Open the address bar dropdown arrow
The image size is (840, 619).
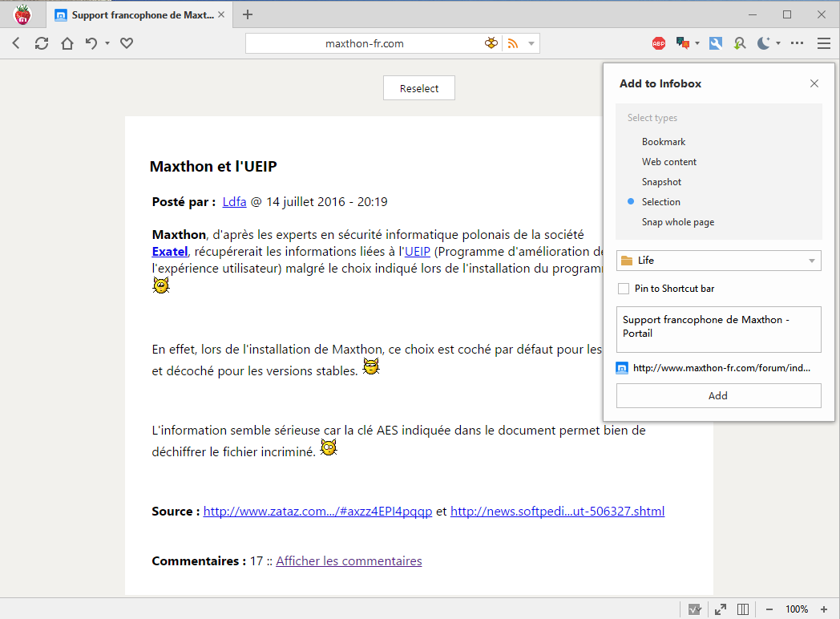click(x=531, y=43)
